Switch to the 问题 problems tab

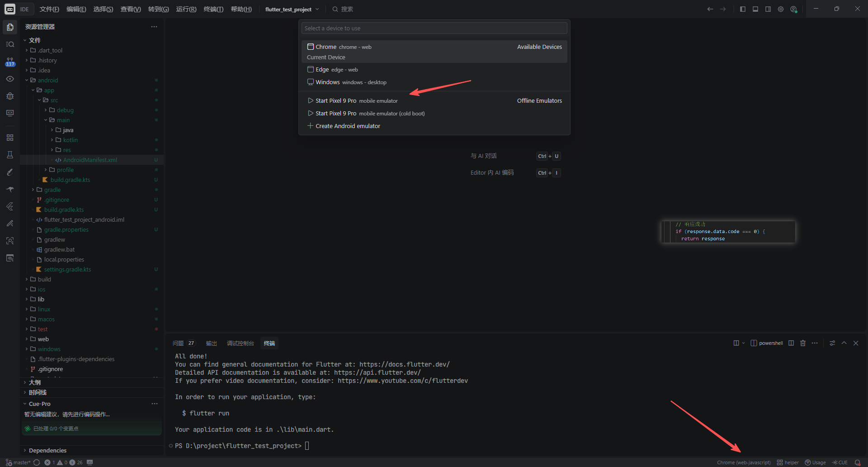[184, 343]
